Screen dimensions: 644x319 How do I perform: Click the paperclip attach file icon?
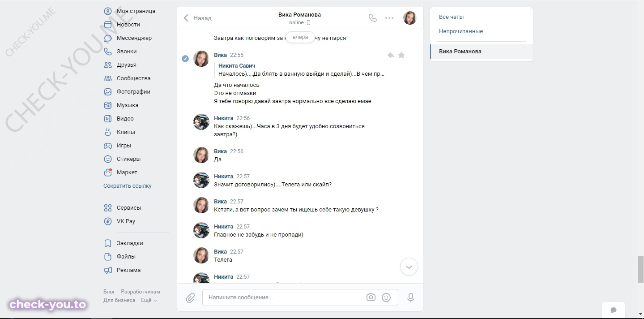point(190,297)
